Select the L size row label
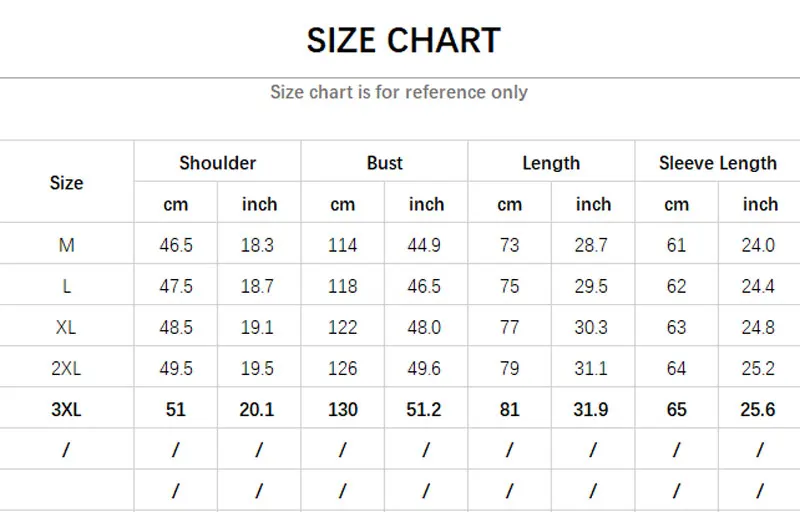This screenshot has height=512, width=800. 67,287
